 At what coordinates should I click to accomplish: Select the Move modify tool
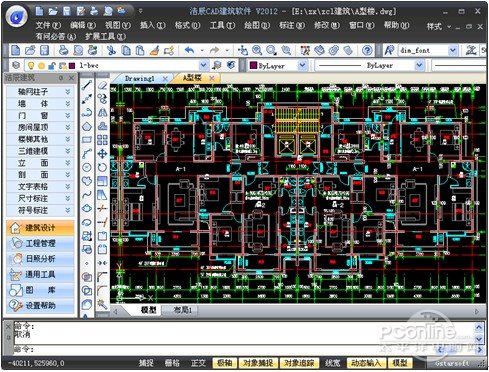coord(102,154)
